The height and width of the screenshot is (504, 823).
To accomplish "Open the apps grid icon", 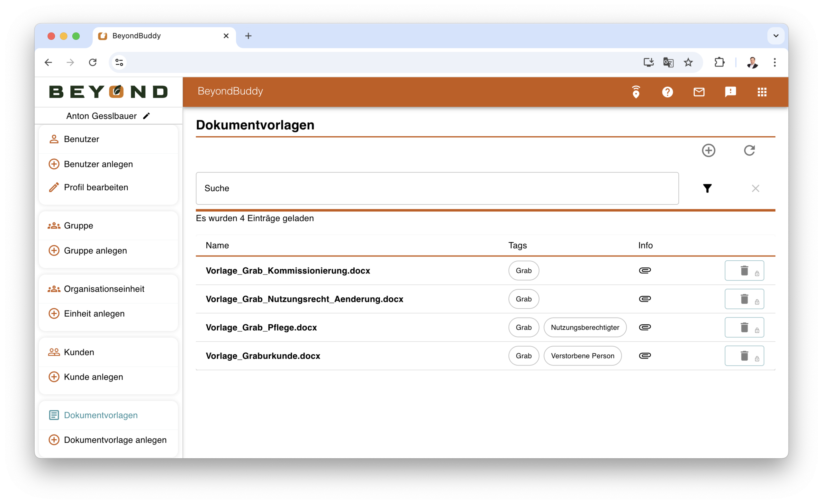I will (762, 92).
